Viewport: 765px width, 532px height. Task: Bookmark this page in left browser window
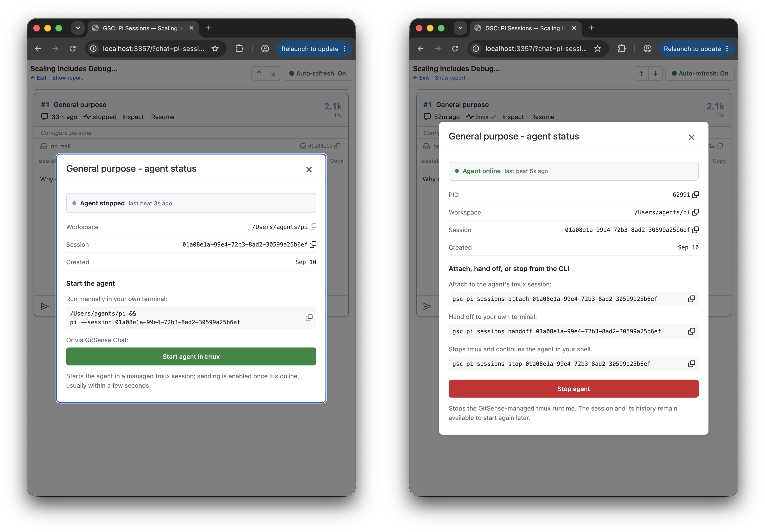pos(215,49)
